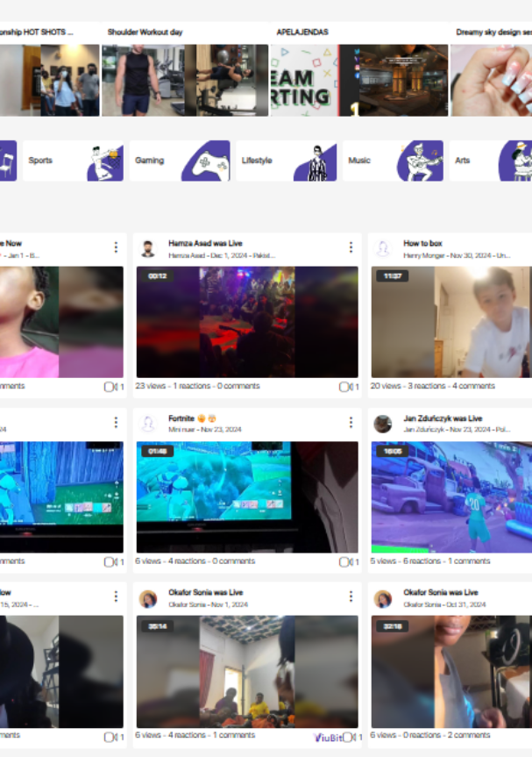Open the APELAJENDAS title
This screenshot has height=757, width=532.
(302, 32)
